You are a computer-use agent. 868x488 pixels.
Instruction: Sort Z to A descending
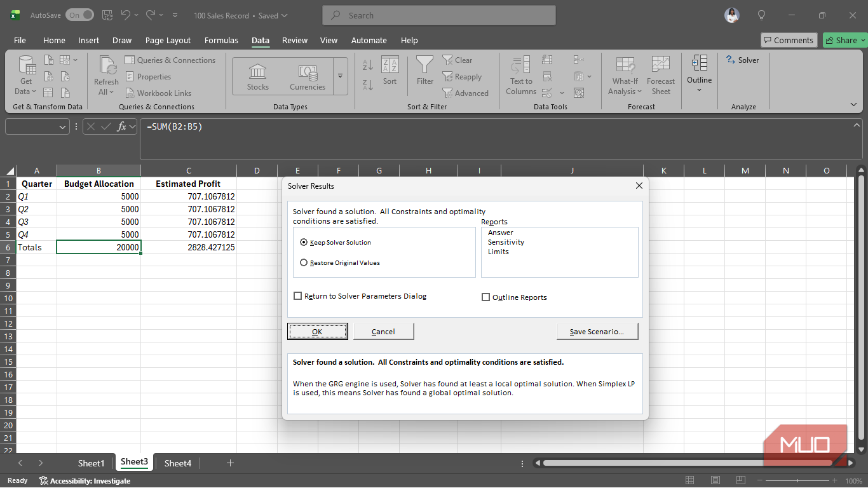(x=368, y=85)
